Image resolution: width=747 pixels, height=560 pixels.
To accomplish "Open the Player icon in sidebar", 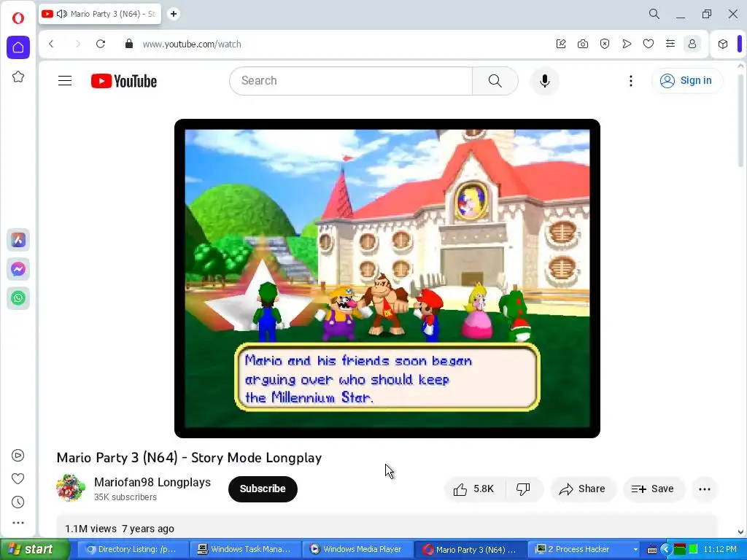I will pos(18,456).
